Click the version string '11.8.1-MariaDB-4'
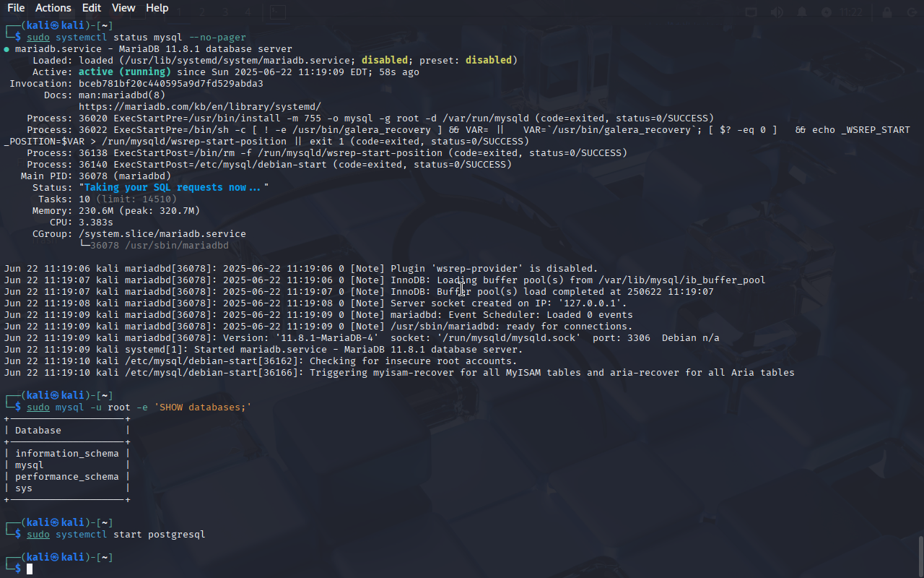Viewport: 924px width, 578px height. click(x=327, y=338)
